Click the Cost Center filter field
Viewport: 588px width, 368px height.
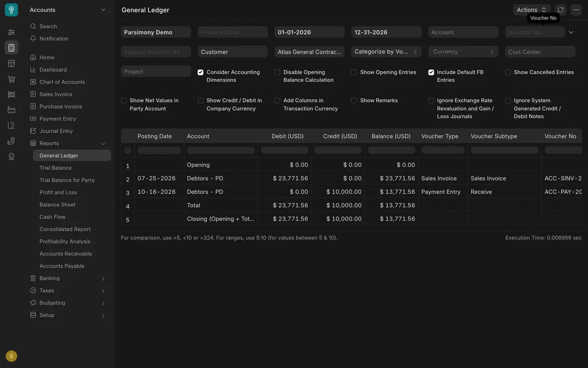[540, 52]
